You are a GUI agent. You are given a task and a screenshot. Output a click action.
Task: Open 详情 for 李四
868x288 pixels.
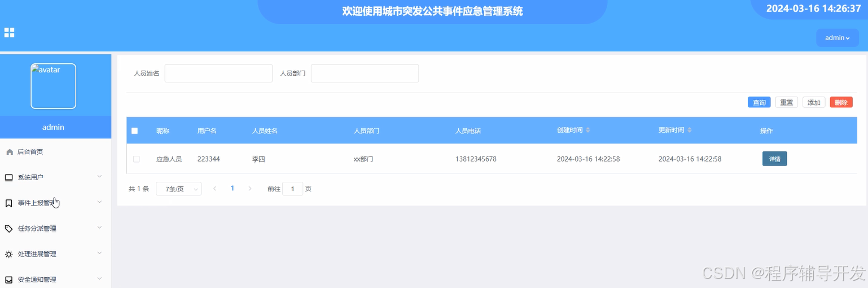tap(774, 159)
